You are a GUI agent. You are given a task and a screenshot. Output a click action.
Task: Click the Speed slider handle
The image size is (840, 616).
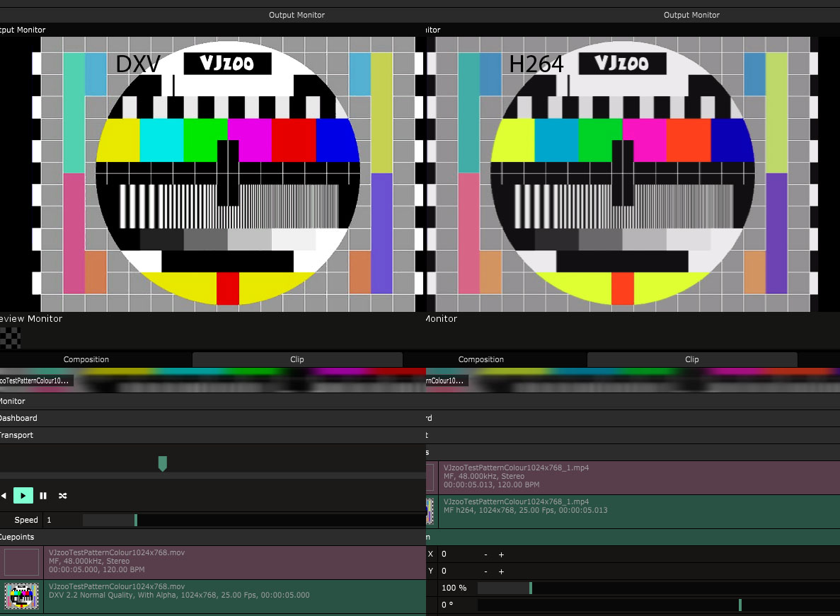tap(135, 520)
